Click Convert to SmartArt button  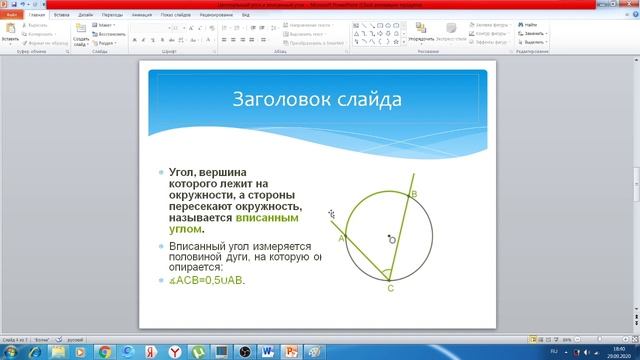tap(313, 43)
